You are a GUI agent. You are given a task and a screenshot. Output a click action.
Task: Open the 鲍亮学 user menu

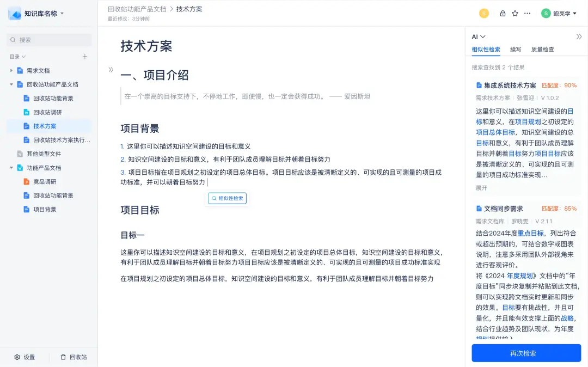click(559, 14)
